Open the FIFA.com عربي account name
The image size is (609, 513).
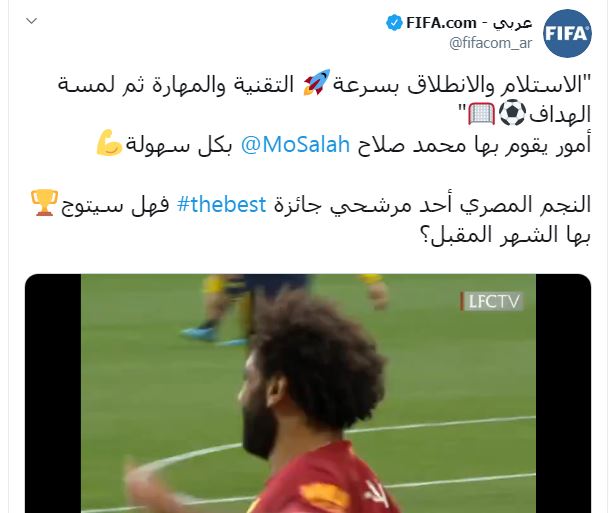[469, 23]
